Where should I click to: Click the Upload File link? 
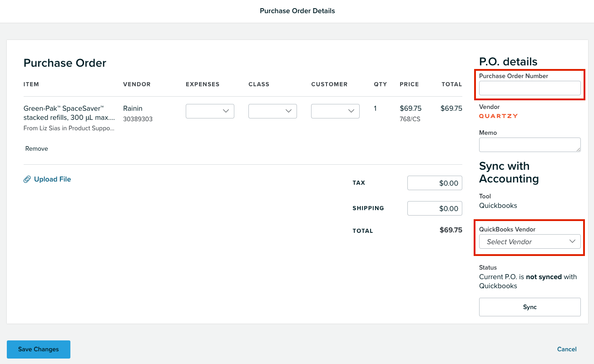pyautogui.click(x=52, y=179)
